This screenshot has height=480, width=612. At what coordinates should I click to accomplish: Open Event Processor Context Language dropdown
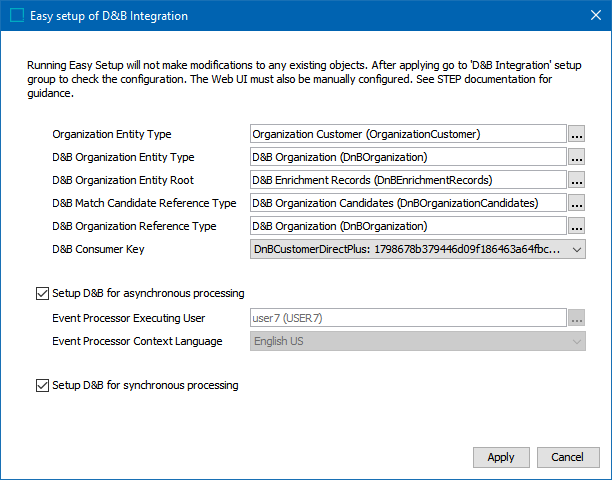[x=576, y=341]
